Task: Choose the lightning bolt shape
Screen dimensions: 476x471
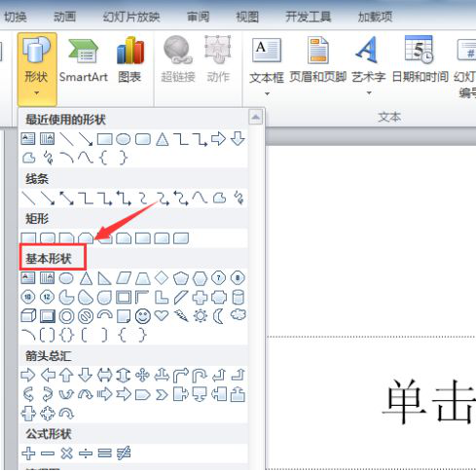Action: pos(181,315)
